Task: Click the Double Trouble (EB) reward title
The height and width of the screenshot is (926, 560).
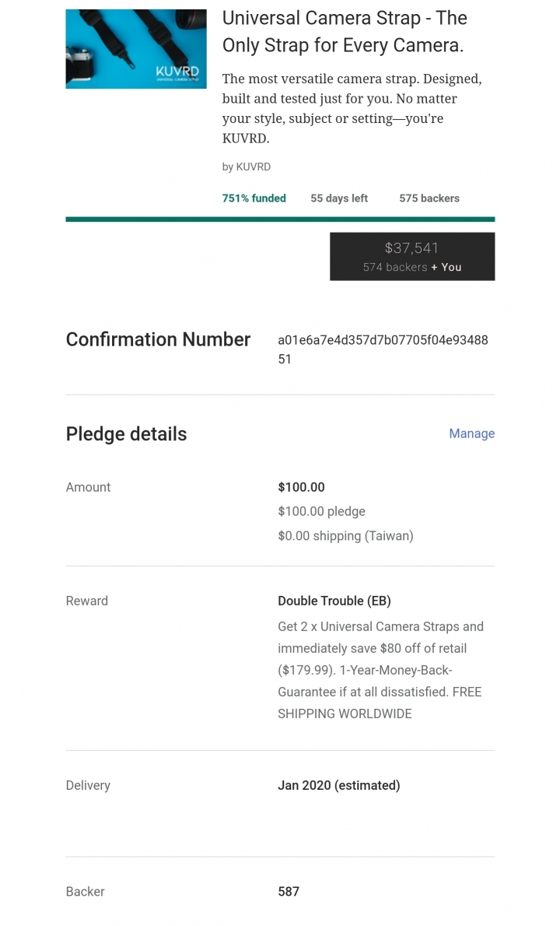Action: point(334,601)
